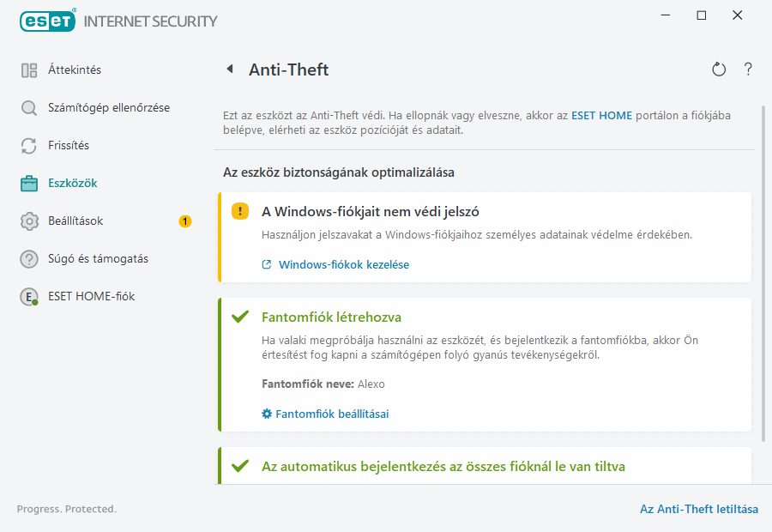This screenshot has width=772, height=532.
Task: Collapse Anti-Theft with the back arrow
Action: click(229, 70)
